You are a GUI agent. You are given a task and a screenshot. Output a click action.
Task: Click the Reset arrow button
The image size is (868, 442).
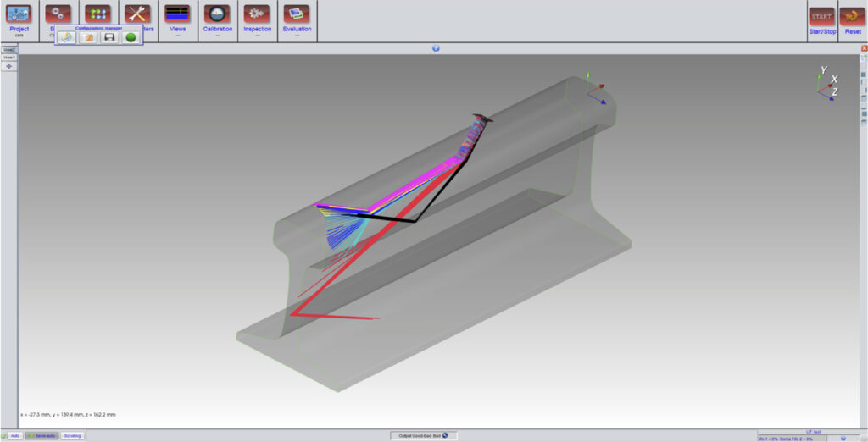(x=852, y=17)
